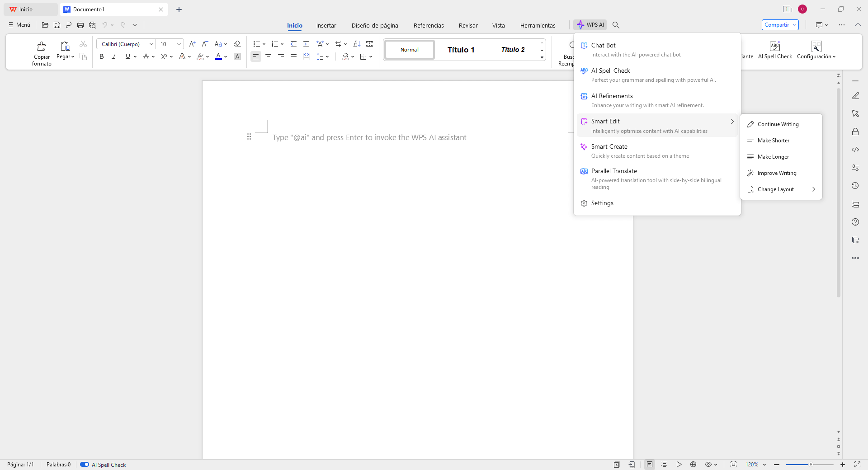This screenshot has width=868, height=470.
Task: Click the clear formatting eraser icon
Action: click(237, 44)
